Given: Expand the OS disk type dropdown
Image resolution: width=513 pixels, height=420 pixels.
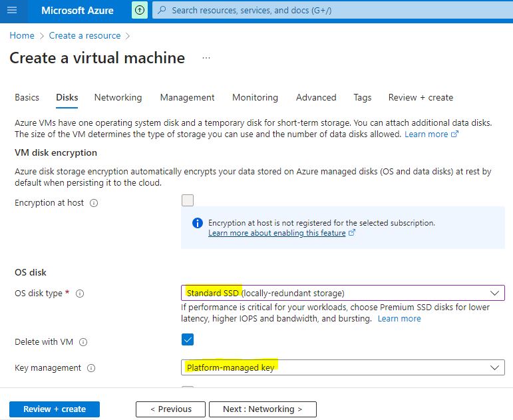Looking at the screenshot, I should pos(342,293).
